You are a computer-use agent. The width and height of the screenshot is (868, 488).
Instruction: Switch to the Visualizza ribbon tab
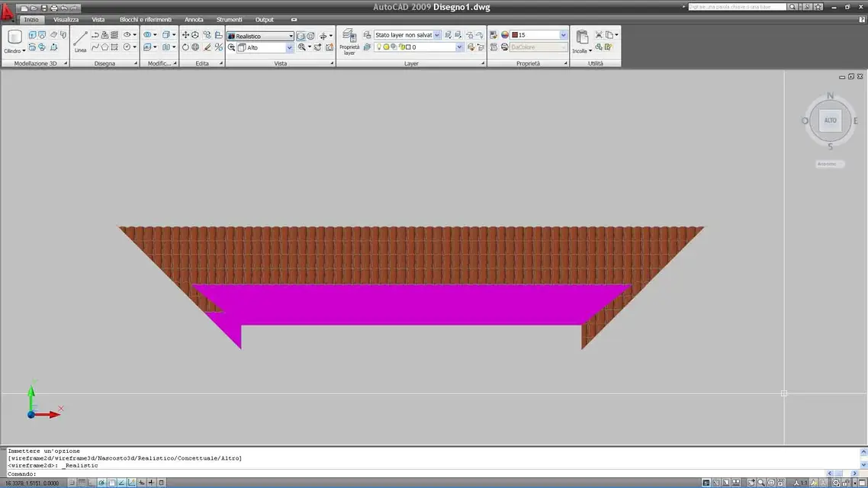click(x=66, y=20)
